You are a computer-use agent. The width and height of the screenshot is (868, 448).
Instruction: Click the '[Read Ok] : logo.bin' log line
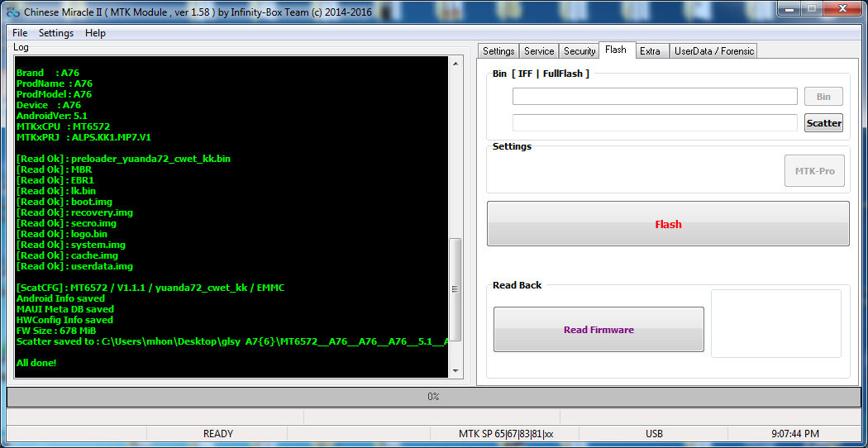point(62,234)
